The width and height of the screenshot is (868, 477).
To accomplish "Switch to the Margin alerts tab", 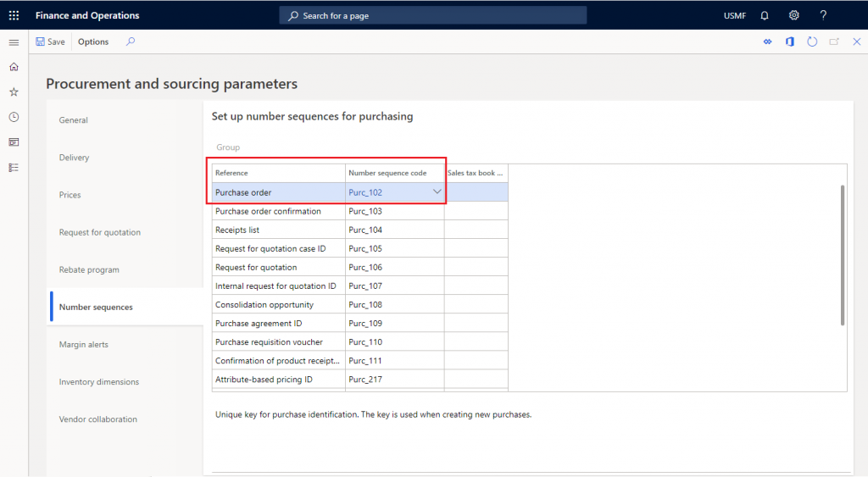I will click(84, 345).
